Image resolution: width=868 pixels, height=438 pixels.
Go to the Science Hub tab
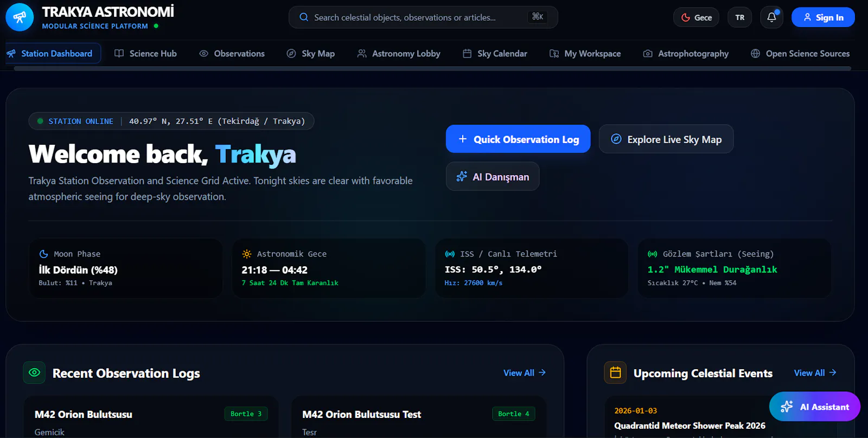tap(145, 53)
